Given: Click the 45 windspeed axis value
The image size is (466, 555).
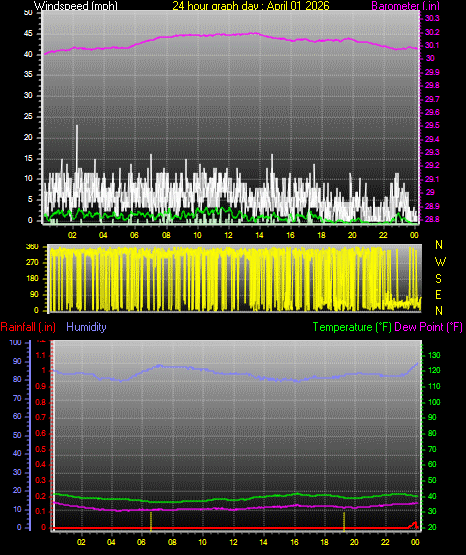Looking at the screenshot, I should tap(28, 34).
